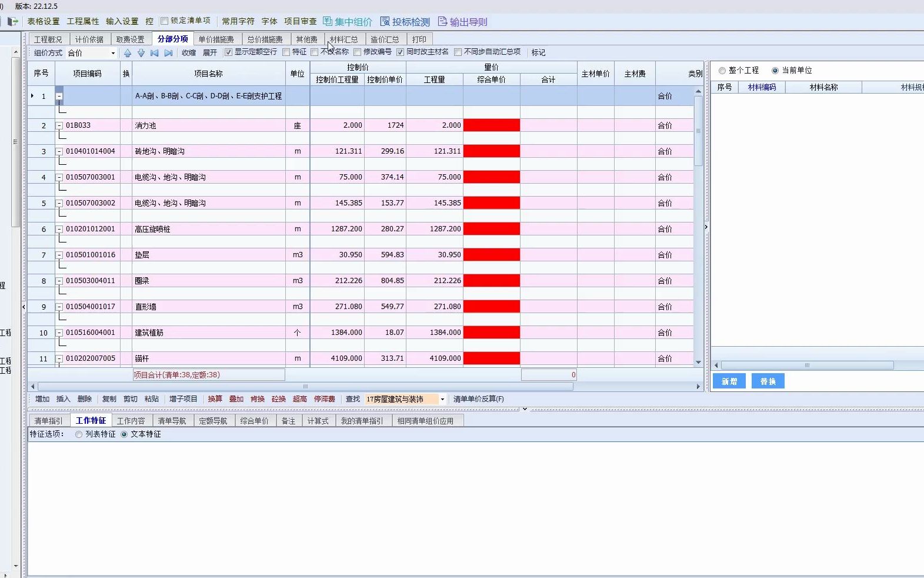924x578 pixels.
Task: Click 清单单价反算(F) button
Action: coord(479,399)
